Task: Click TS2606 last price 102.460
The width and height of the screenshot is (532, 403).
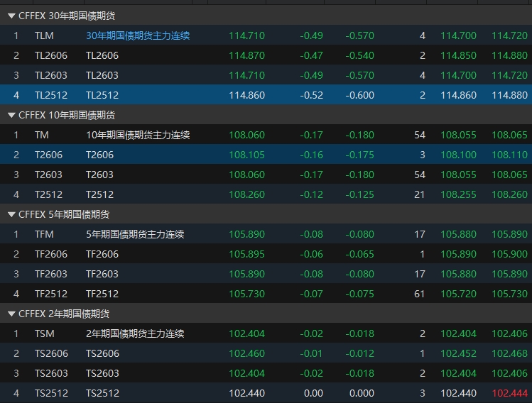Action: click(246, 353)
